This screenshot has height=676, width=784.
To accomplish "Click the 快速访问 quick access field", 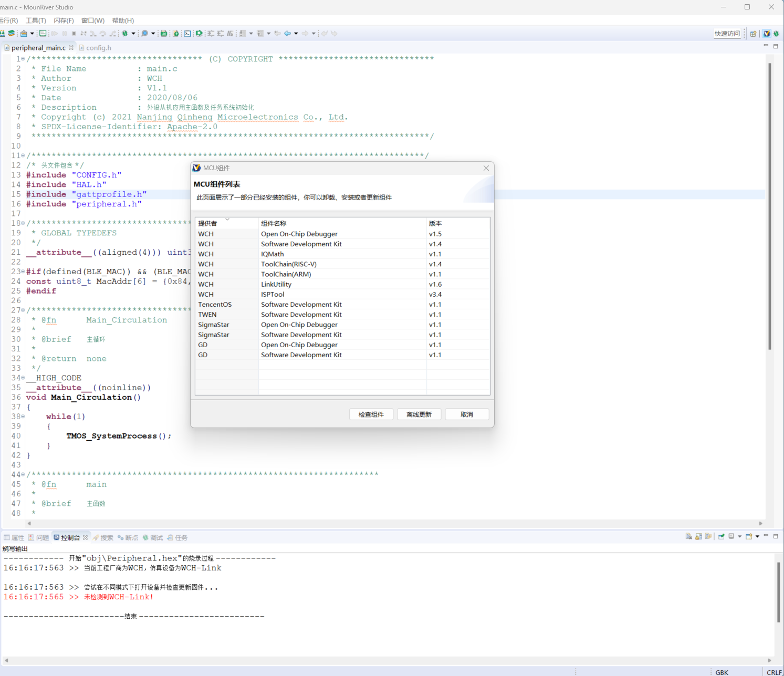I will click(x=727, y=34).
